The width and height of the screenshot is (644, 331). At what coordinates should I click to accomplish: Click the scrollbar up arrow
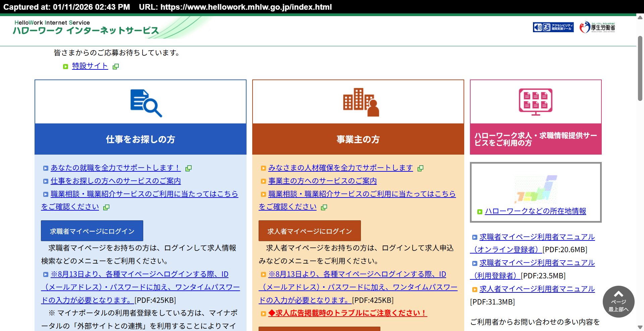tap(640, 17)
